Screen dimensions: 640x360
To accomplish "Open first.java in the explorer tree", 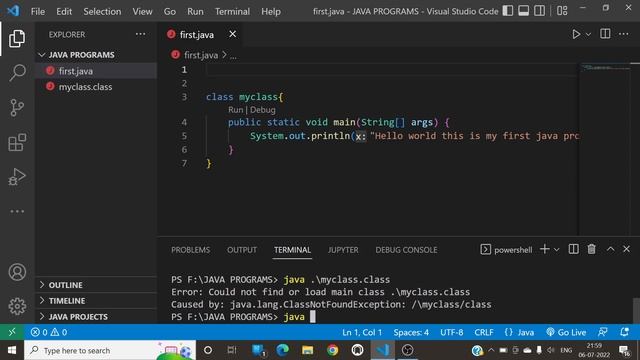I will point(96,71).
